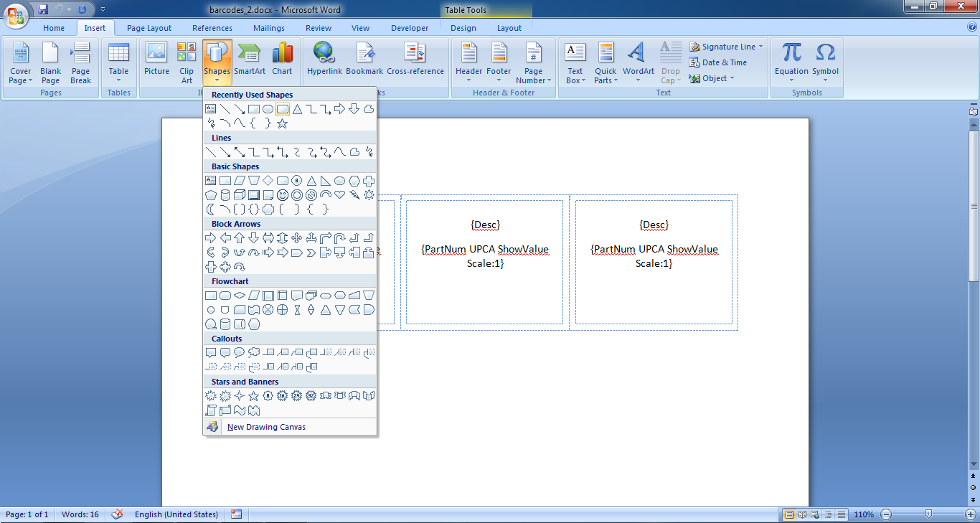The width and height of the screenshot is (980, 523).
Task: Select the Flowchart Multidocument shape
Action: click(311, 296)
